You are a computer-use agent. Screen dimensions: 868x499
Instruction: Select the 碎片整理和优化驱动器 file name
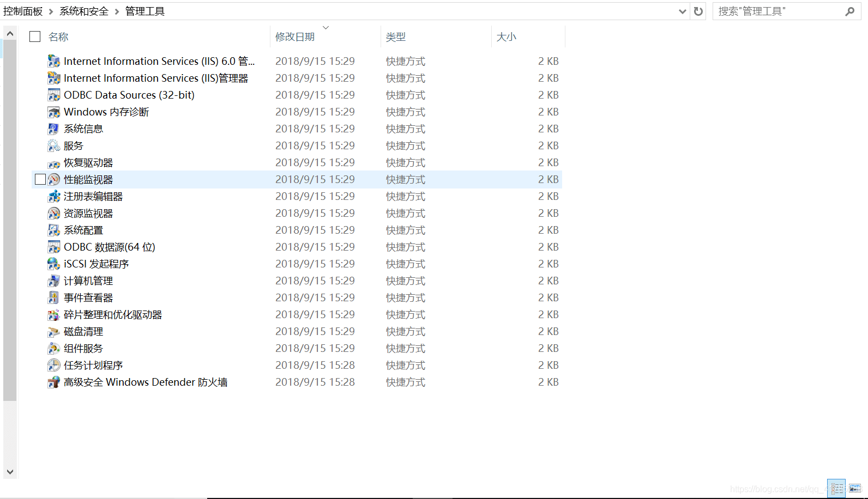coord(113,314)
